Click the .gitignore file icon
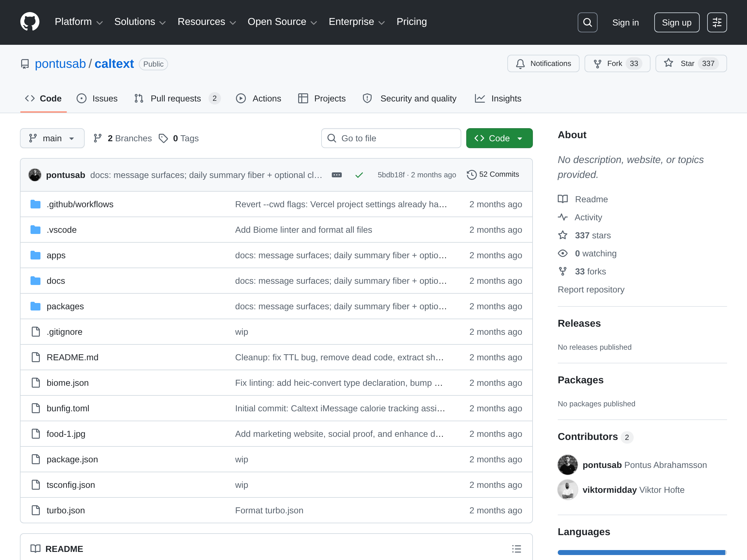 click(x=35, y=332)
